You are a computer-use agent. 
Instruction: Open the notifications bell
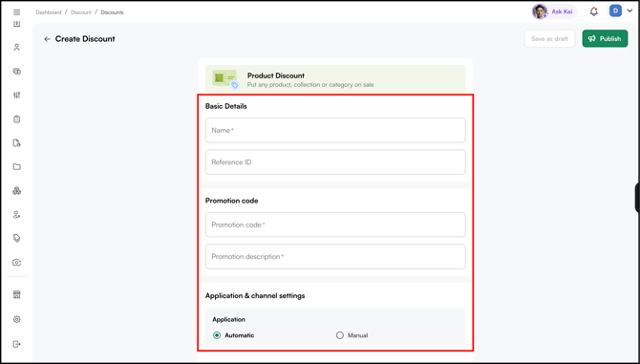coord(594,11)
